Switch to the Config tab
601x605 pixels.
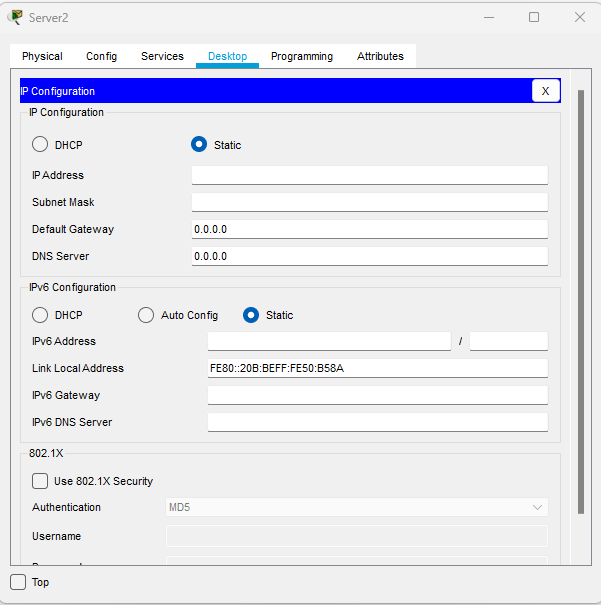[x=101, y=56]
